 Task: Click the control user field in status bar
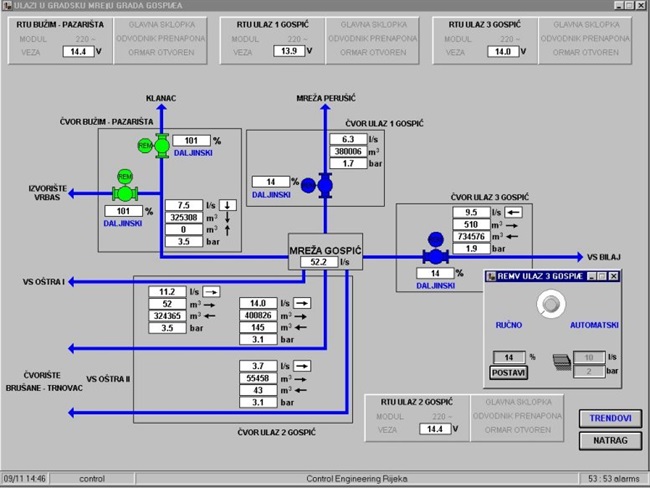pos(92,479)
